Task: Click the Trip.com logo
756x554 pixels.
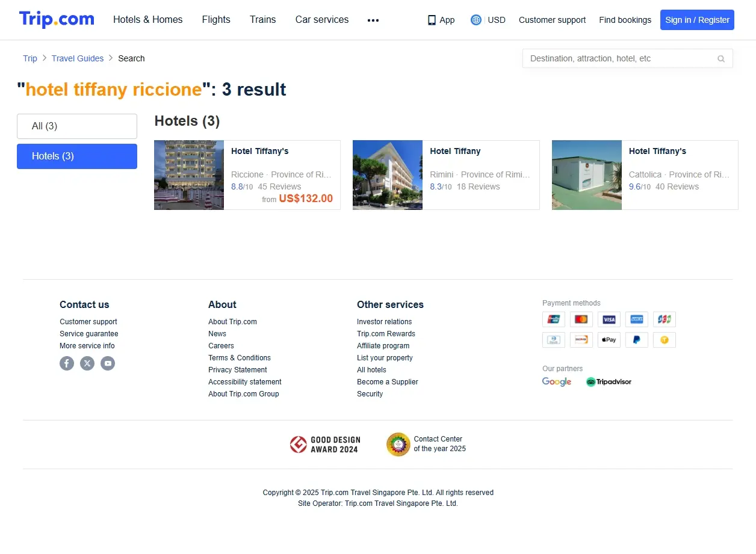Action: click(57, 19)
